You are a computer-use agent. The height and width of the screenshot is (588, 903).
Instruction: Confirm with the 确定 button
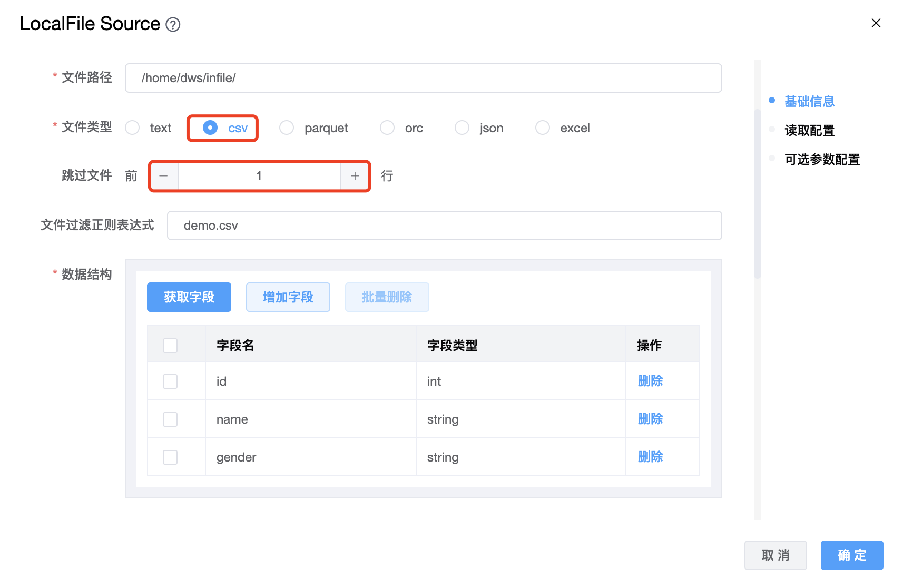851,555
